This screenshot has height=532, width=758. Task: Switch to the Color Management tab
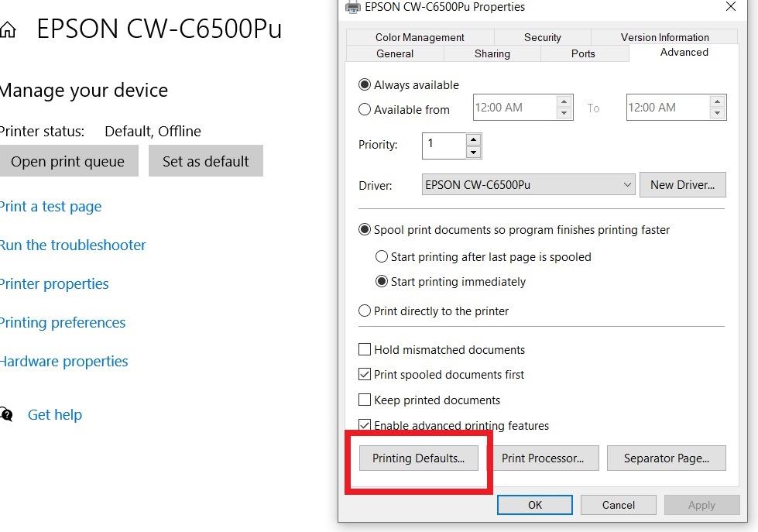pyautogui.click(x=420, y=37)
